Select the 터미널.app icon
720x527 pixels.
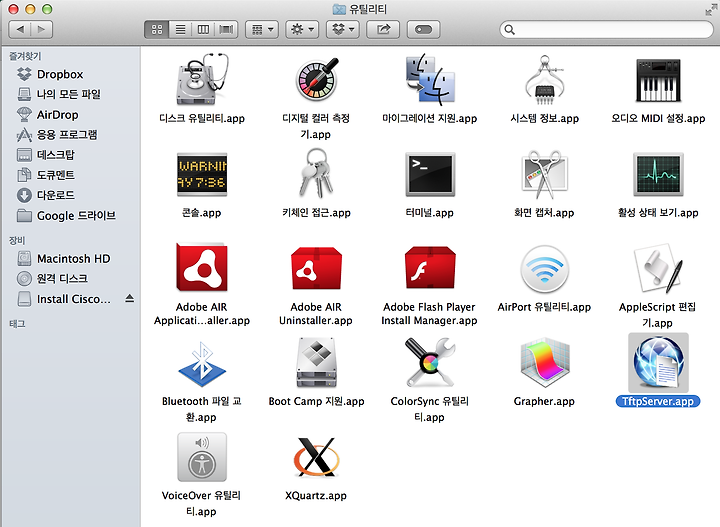(430, 174)
